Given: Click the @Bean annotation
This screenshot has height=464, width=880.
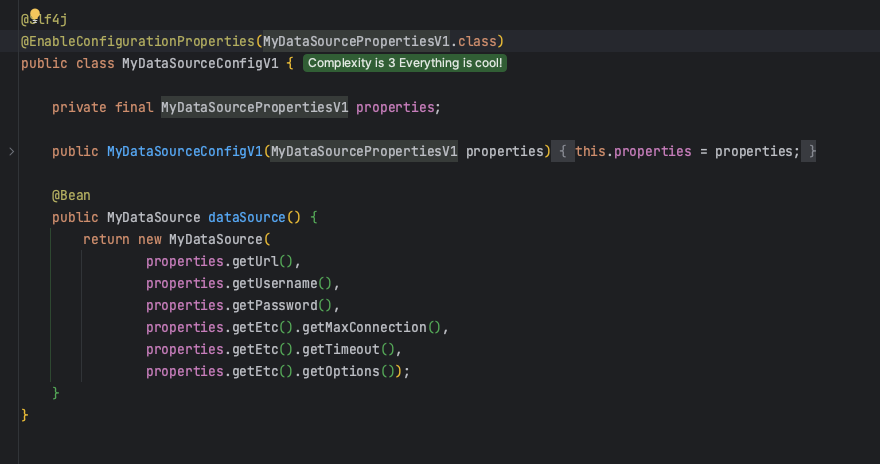Looking at the screenshot, I should click(x=71, y=195).
